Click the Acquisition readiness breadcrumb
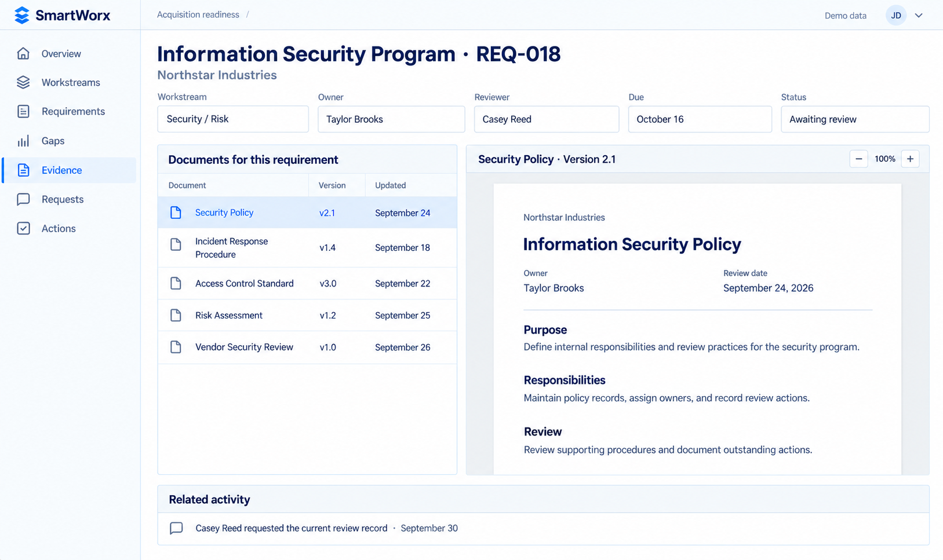 [198, 14]
